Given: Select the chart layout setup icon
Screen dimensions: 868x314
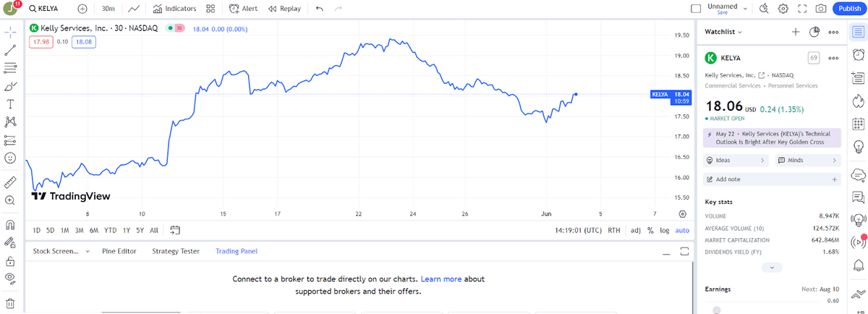Looking at the screenshot, I should pyautogui.click(x=696, y=9).
